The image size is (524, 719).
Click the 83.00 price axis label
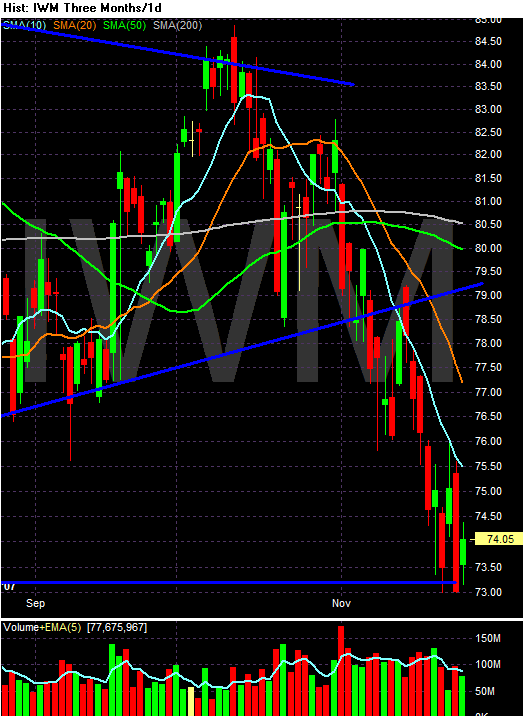point(488,109)
